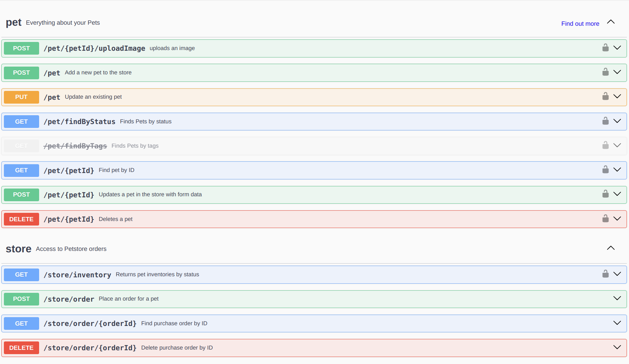Expand chevron on Find purchase order by ID
The height and width of the screenshot is (364, 629).
[617, 323]
